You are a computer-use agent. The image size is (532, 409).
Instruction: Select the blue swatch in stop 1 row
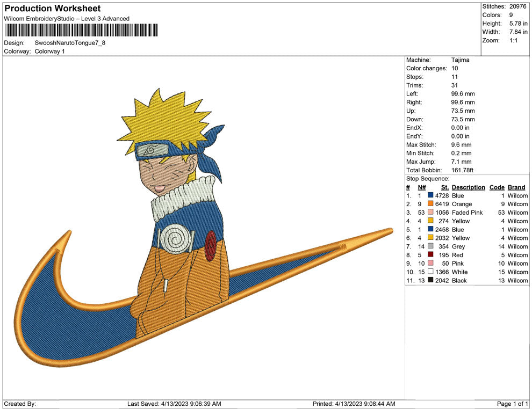(x=430, y=195)
